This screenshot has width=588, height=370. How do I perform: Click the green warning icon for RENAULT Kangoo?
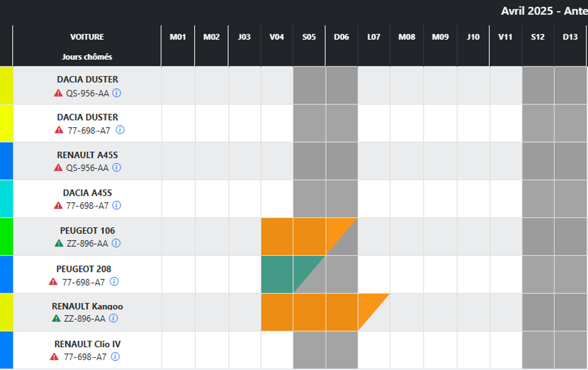pos(56,319)
